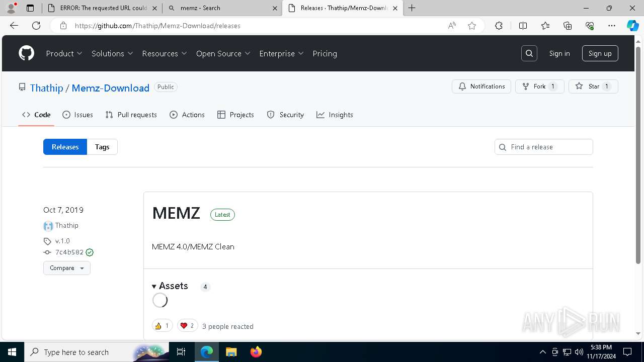Screen dimensions: 644x362
Task: Open the Actions tab
Action: click(187, 115)
